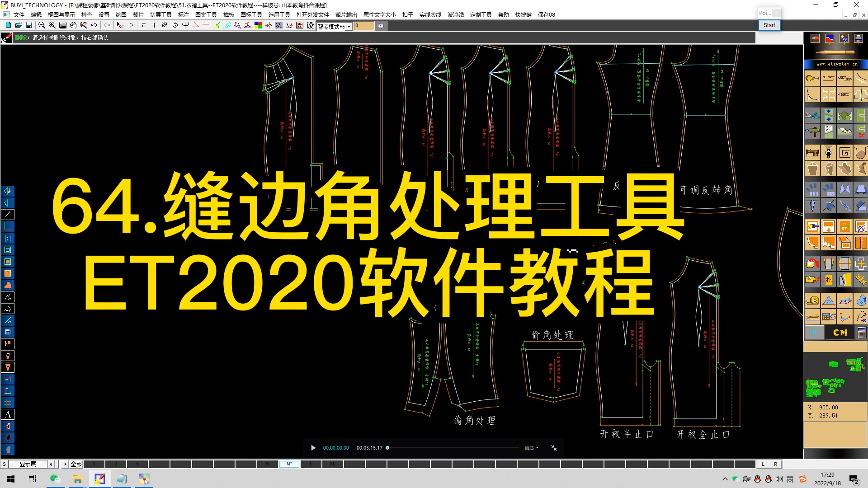The image size is (868, 488).
Task: Click the numeric input field showing 0
Action: click(x=364, y=26)
